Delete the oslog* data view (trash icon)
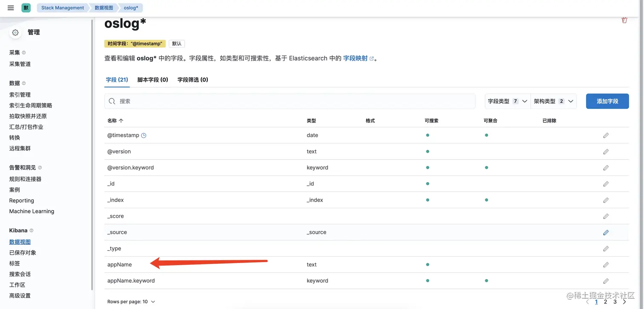 click(x=624, y=20)
